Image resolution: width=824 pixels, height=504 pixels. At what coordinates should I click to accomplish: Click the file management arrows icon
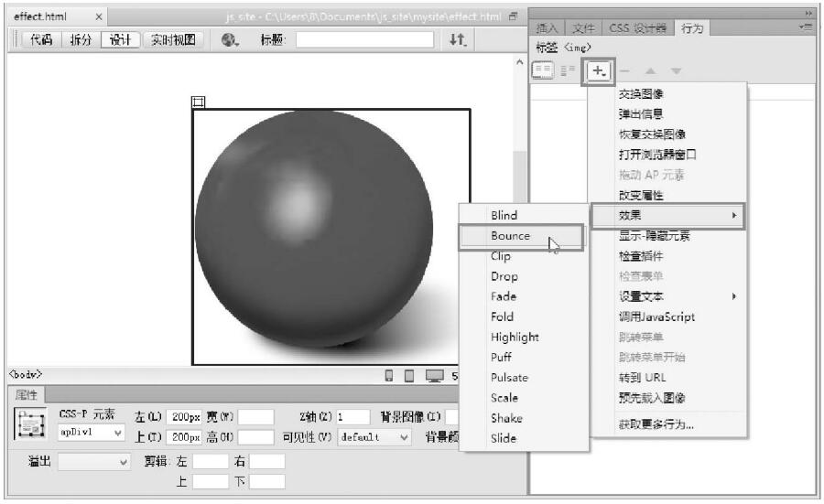(457, 40)
